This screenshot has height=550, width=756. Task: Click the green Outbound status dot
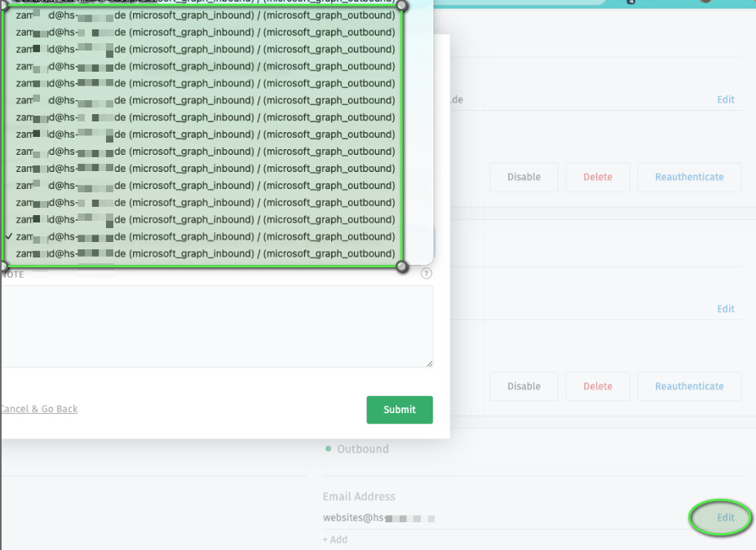[x=329, y=449]
